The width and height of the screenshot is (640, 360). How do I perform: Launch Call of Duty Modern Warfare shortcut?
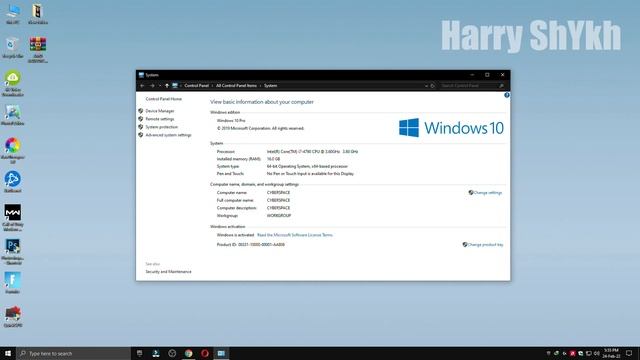tap(13, 218)
